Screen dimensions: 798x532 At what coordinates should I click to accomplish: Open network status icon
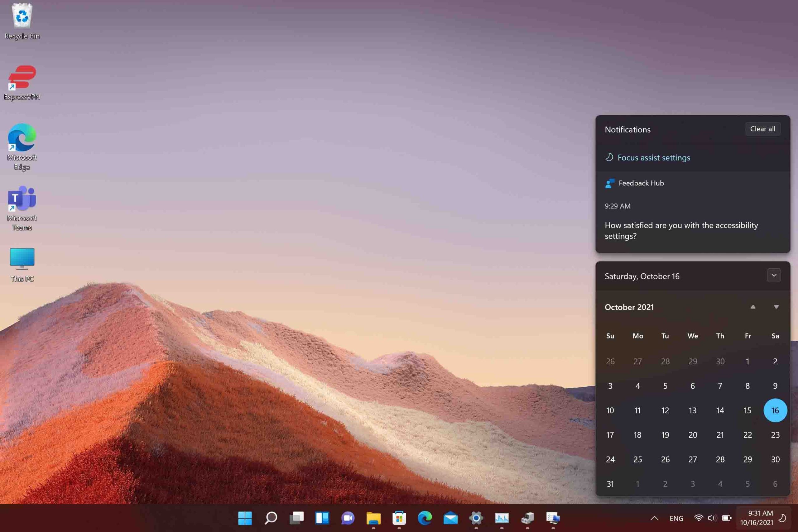(699, 517)
